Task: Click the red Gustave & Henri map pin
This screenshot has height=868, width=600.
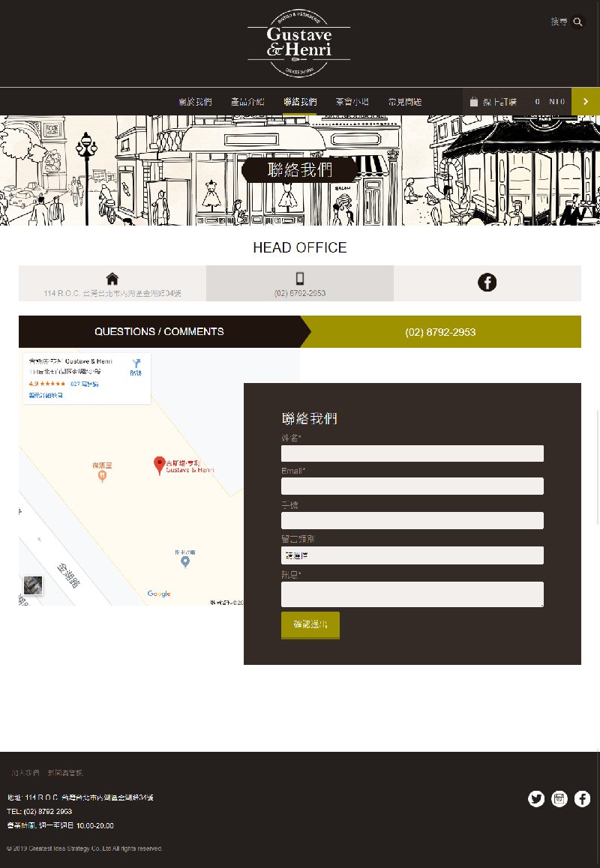Action: (160, 465)
